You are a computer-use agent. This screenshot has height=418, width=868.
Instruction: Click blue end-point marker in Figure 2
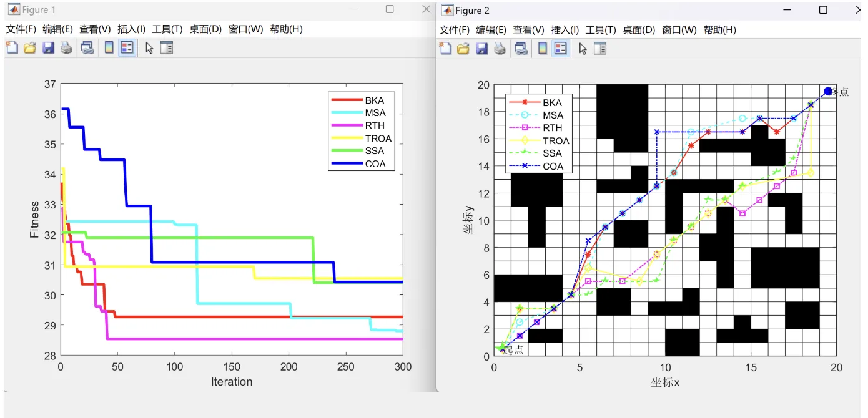(828, 91)
